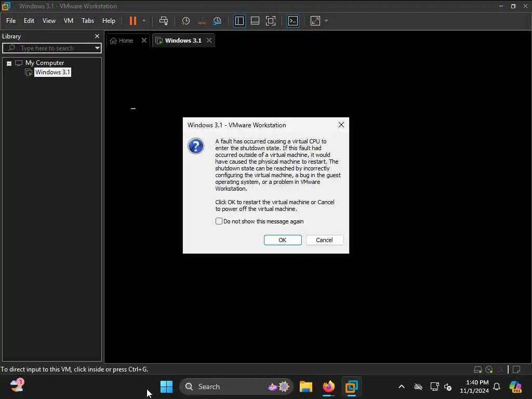The image size is (532, 399).
Task: Select My Computer in the library
Action: [x=45, y=63]
